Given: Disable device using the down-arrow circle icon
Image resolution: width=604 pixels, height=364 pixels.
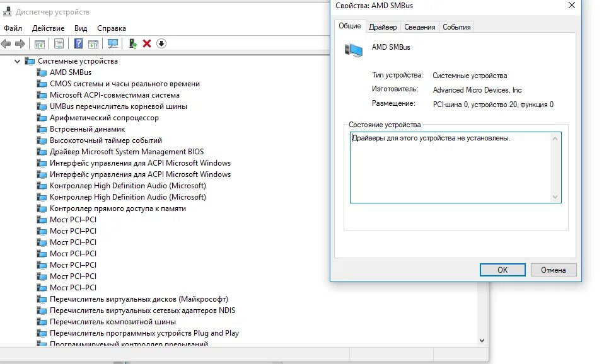Looking at the screenshot, I should pyautogui.click(x=161, y=43).
